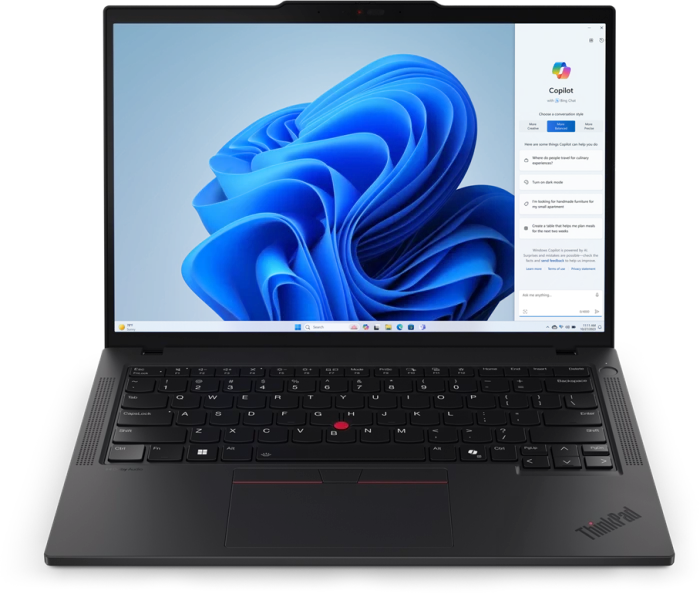The image size is (700, 594).
Task: Open the weather widget on the taskbar
Action: pos(126,327)
